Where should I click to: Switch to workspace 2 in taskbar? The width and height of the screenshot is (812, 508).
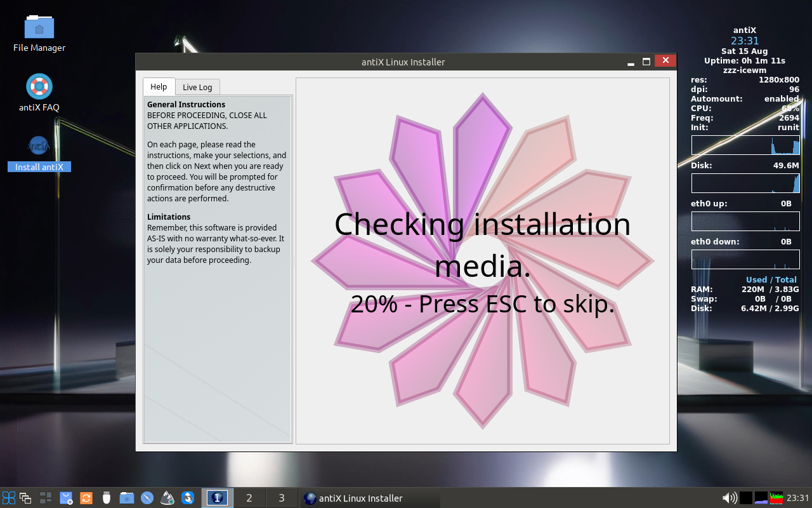[249, 498]
